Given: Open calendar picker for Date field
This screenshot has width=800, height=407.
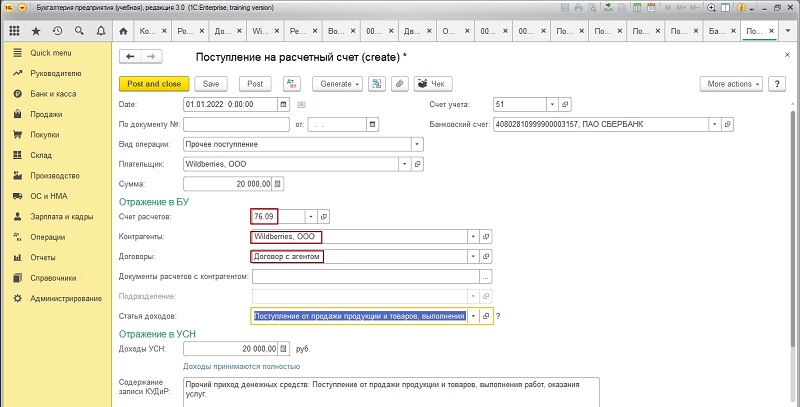Looking at the screenshot, I should tap(283, 105).
